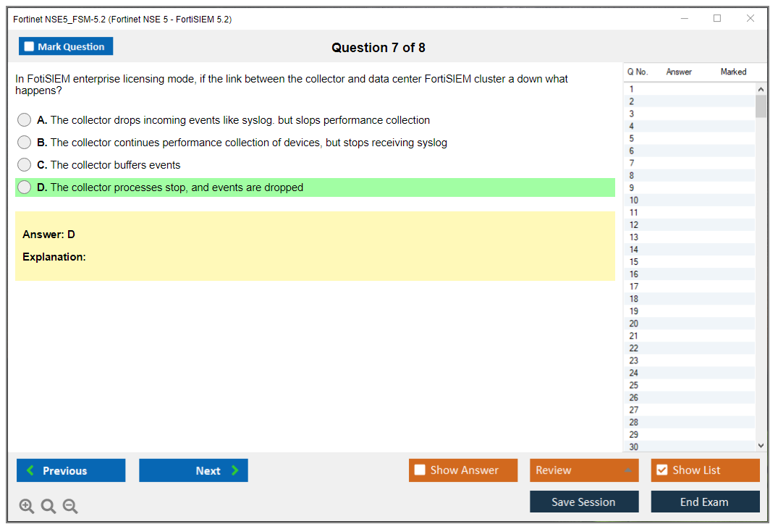
Task: Select highlighted answer D radio button
Action: 25,187
